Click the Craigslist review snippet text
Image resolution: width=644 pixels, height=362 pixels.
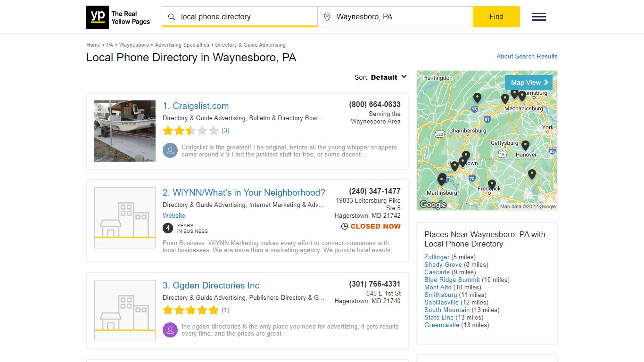coord(289,151)
